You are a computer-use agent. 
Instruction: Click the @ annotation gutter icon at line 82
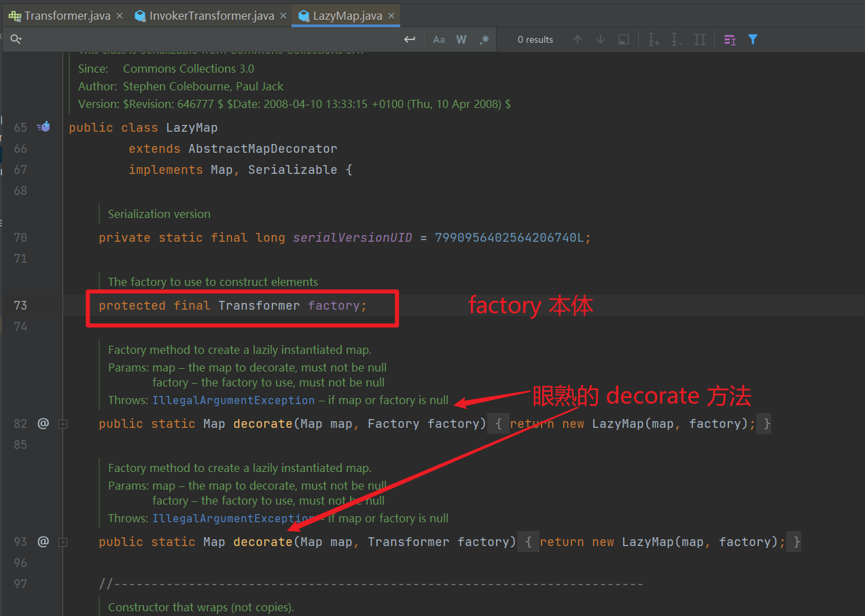(x=43, y=423)
